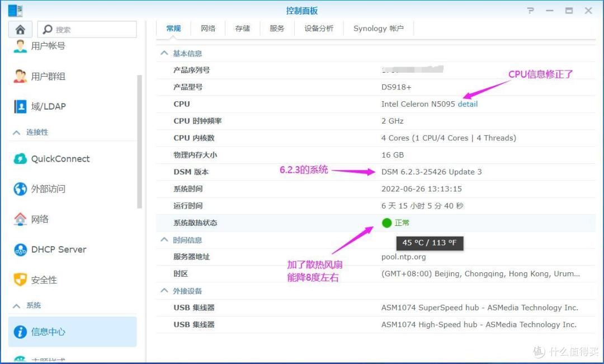Open the 用户帐号 user icon
Viewport: 604px width, 364px height.
20,46
